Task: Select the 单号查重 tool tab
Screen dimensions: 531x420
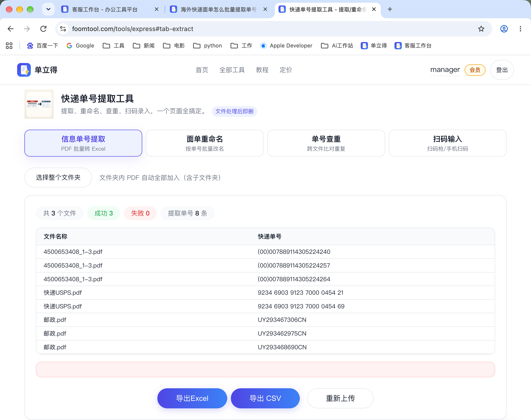Action: (x=326, y=143)
